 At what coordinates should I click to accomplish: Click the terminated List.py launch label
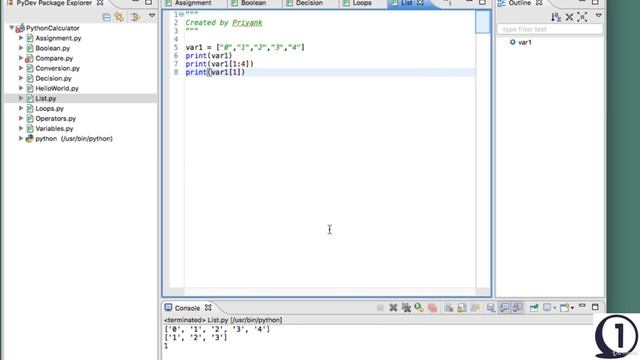click(x=223, y=320)
